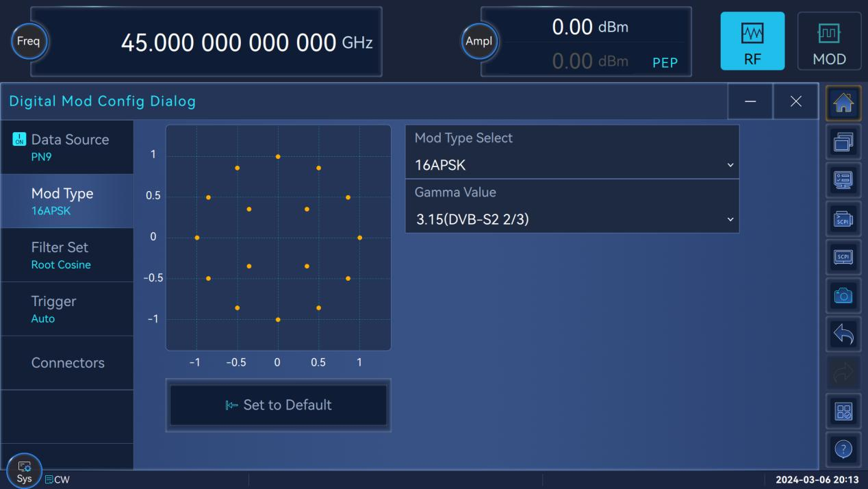Screen dimensions: 868x489
Task: Click the grid checkmark icon in sidebar
Action: [843, 411]
